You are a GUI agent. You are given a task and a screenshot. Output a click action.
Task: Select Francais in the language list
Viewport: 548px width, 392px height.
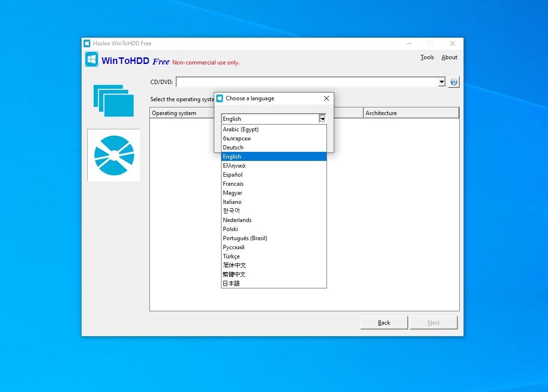(274, 184)
